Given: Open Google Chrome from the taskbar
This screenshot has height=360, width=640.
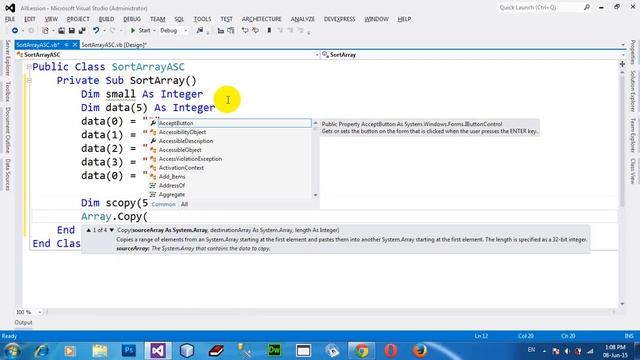Looking at the screenshot, I should (x=361, y=351).
